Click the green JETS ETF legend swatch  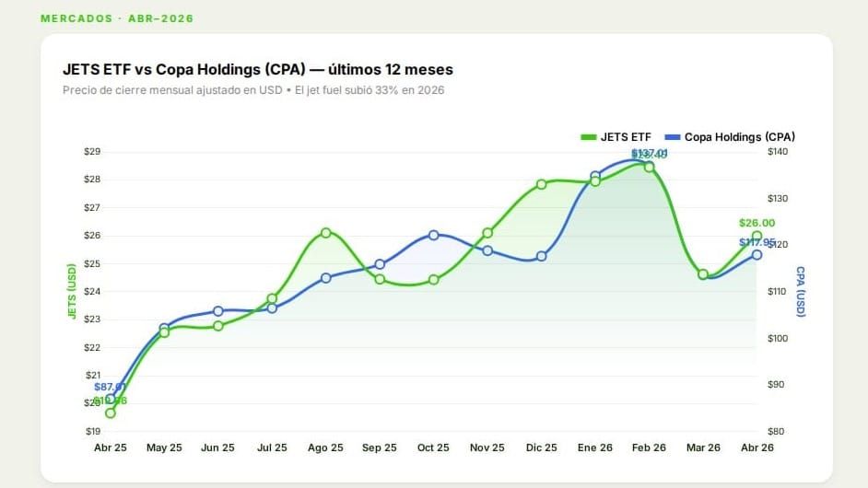[589, 137]
